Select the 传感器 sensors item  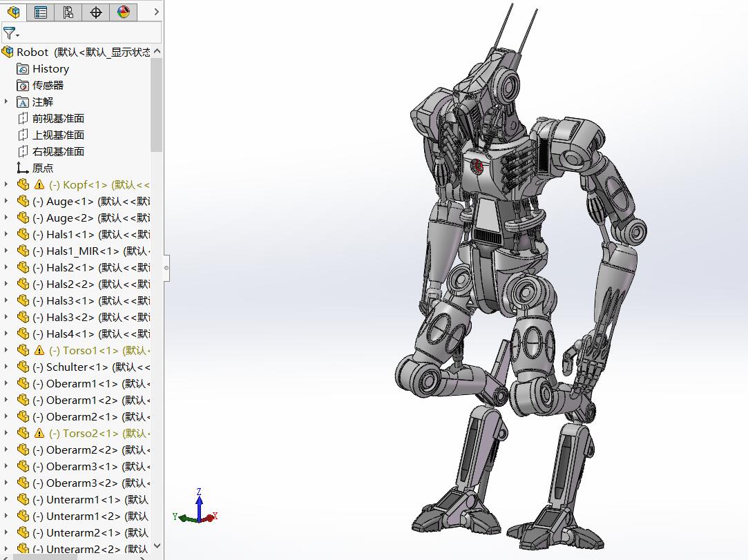[x=48, y=86]
